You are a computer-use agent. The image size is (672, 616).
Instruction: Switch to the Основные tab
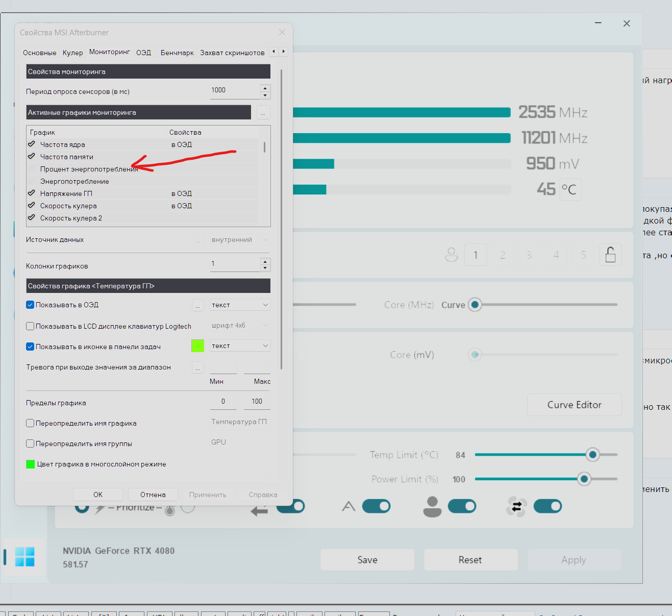coord(40,53)
